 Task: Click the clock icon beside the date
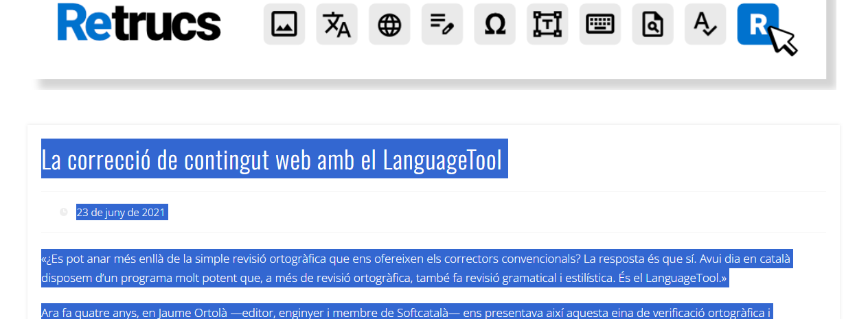click(64, 212)
